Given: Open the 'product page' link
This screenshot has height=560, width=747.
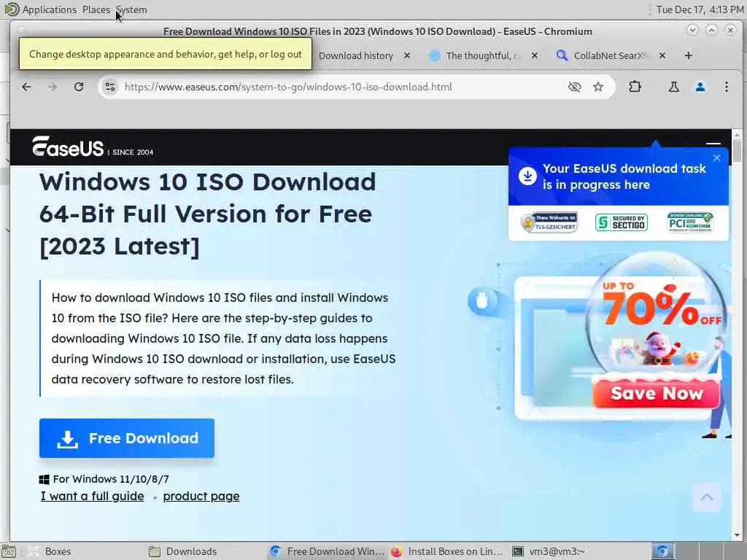Looking at the screenshot, I should click(201, 496).
